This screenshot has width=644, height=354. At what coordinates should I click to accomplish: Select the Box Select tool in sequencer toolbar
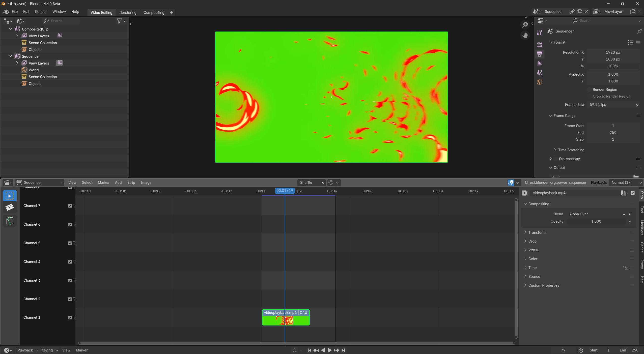pyautogui.click(x=10, y=196)
